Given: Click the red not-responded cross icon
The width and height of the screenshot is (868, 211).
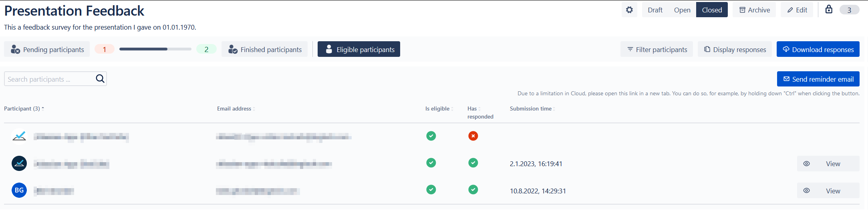Looking at the screenshot, I should click(x=473, y=136).
